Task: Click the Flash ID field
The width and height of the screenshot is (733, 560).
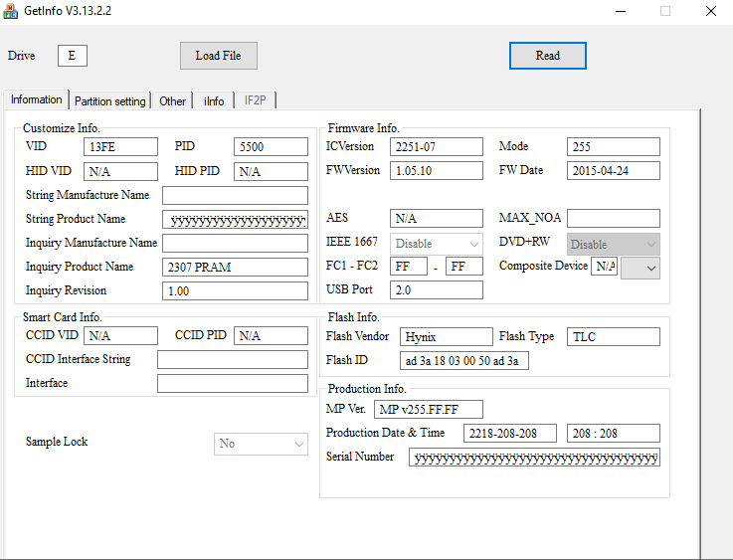Action: [x=464, y=361]
